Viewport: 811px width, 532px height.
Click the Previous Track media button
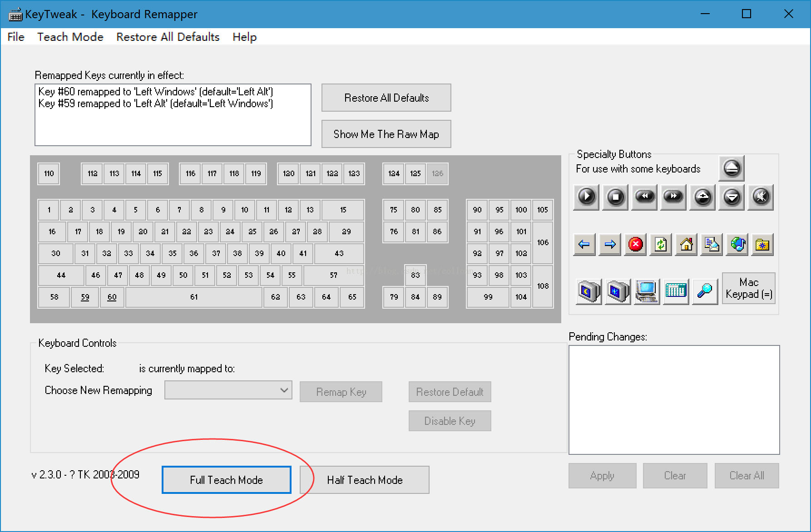644,197
